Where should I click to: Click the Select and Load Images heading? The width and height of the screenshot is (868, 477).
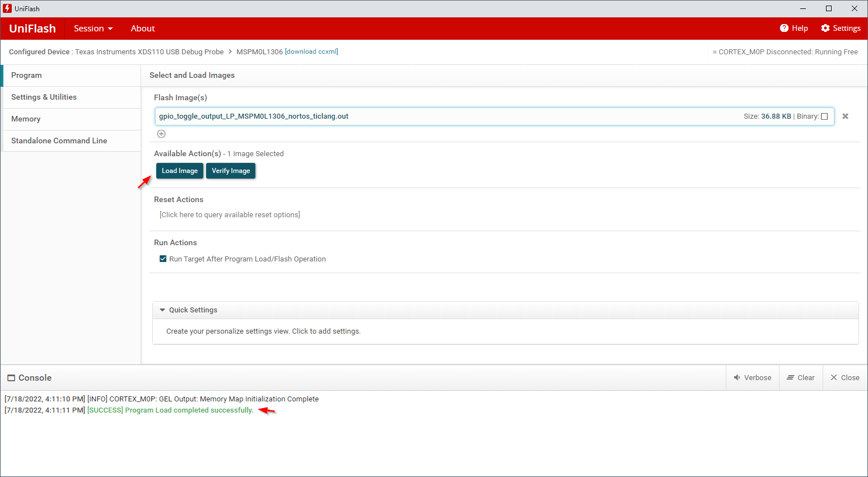192,76
